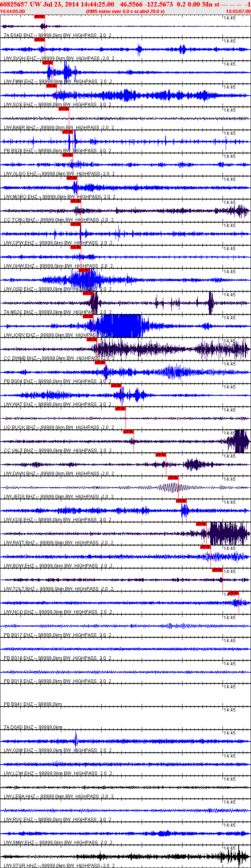Click the red pick flag on UW.RATT trace

[x=201, y=524]
